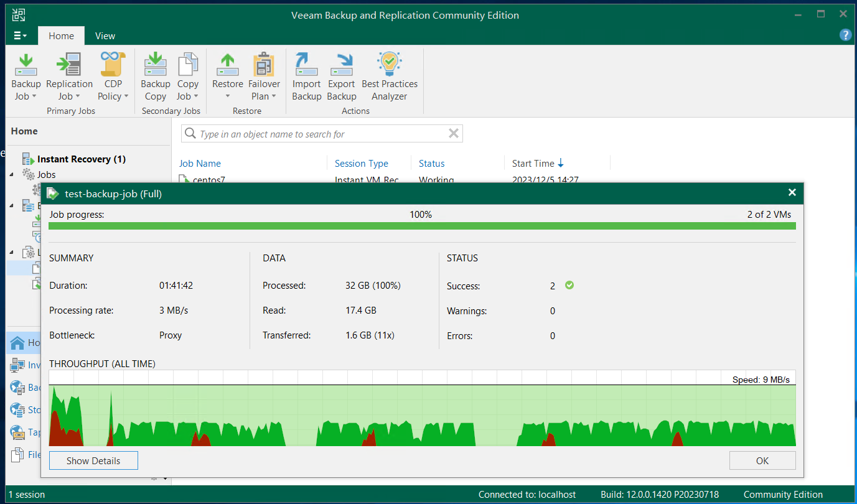Open the Replication Job ribbon button
Viewport: 857px width, 504px height.
[x=69, y=77]
